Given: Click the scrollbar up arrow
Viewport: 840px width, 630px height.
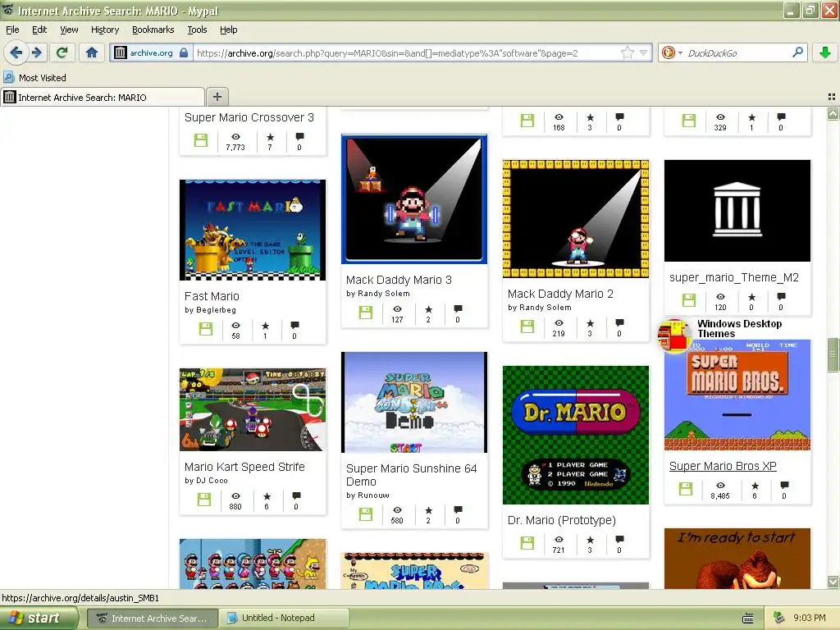Looking at the screenshot, I should [x=833, y=113].
